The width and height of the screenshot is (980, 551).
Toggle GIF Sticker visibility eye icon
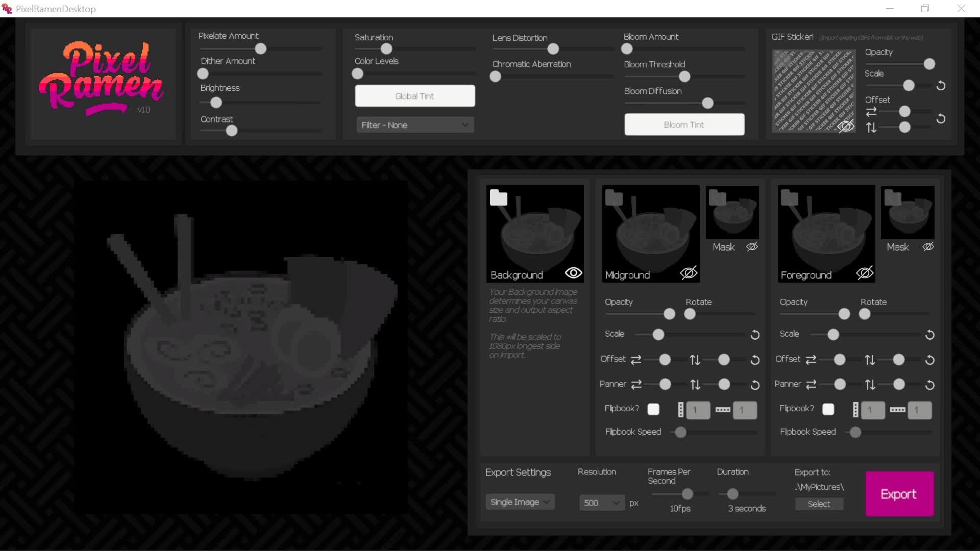[x=845, y=126]
